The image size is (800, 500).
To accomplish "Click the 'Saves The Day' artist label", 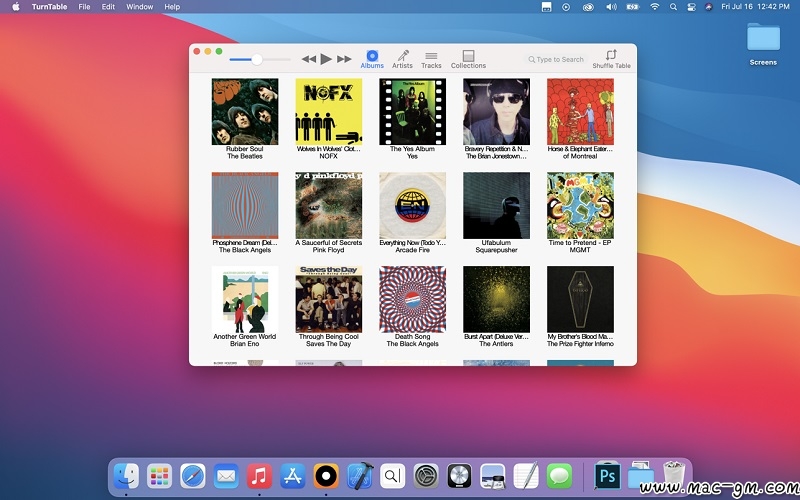I will tap(329, 344).
